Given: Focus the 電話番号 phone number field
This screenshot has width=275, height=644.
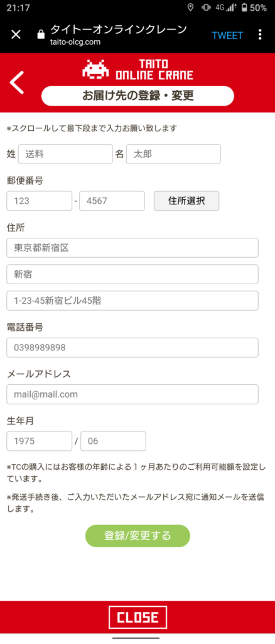Looking at the screenshot, I should point(132,347).
